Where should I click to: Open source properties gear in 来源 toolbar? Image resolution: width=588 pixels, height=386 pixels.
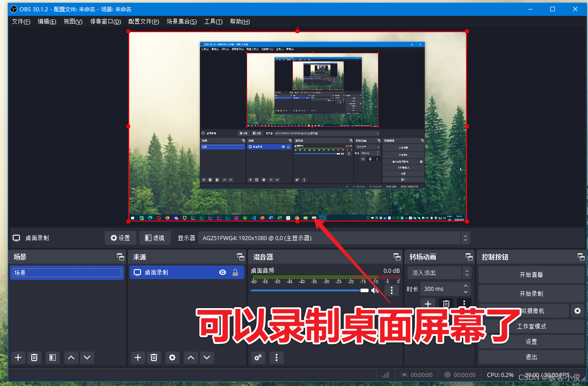[x=172, y=357]
